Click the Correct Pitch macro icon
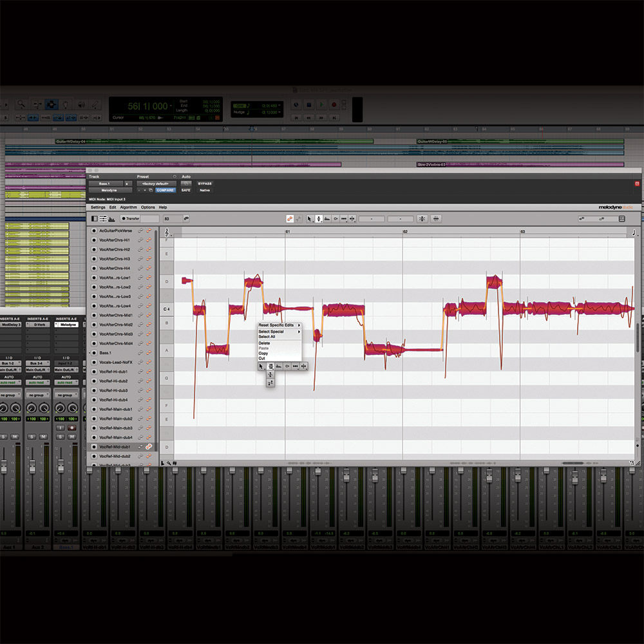The height and width of the screenshot is (644, 644). [422, 219]
